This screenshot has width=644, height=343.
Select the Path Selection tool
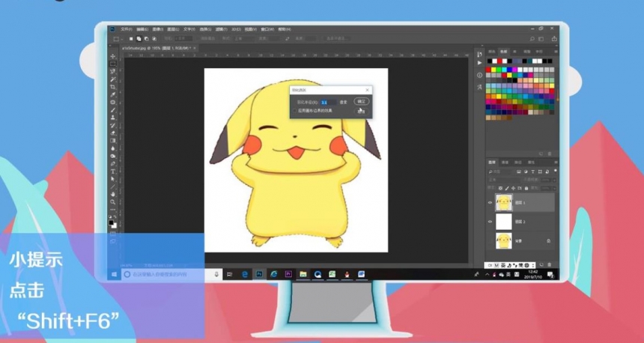click(113, 179)
